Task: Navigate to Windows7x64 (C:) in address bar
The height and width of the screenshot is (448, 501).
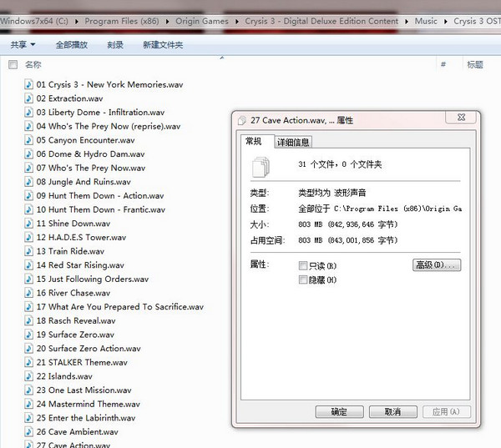Action: tap(34, 22)
